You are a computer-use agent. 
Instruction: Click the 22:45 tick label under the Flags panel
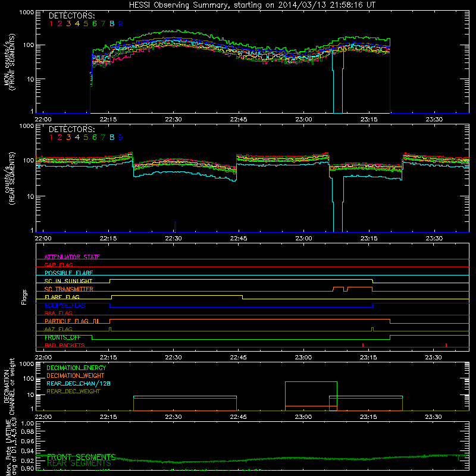click(239, 358)
